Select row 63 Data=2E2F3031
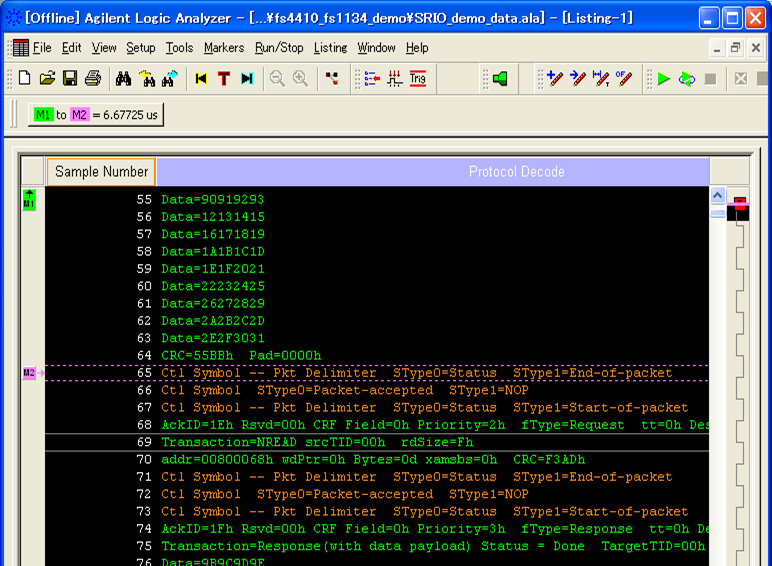This screenshot has height=566, width=772. [x=377, y=338]
